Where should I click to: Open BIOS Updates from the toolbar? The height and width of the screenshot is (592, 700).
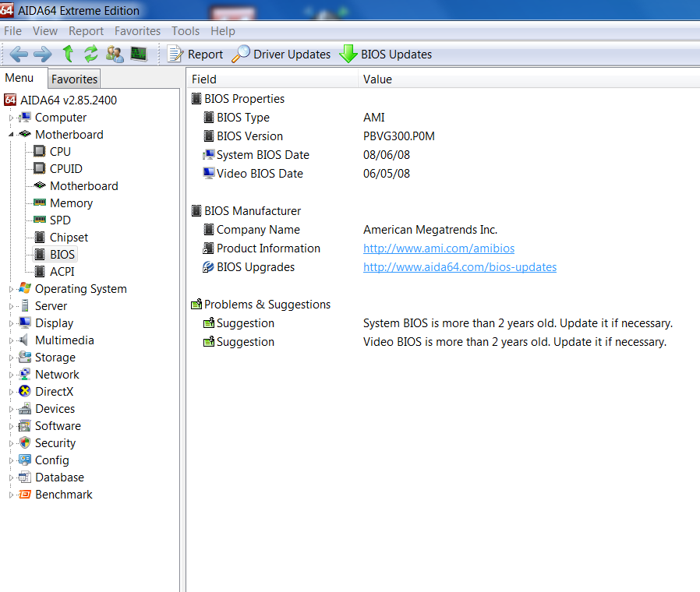[x=386, y=54]
